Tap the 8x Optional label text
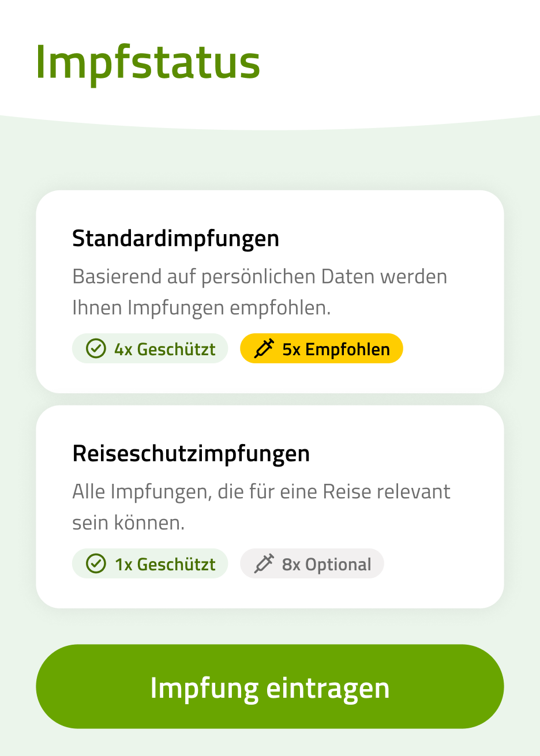Screen dimensions: 540x756 (x=326, y=565)
